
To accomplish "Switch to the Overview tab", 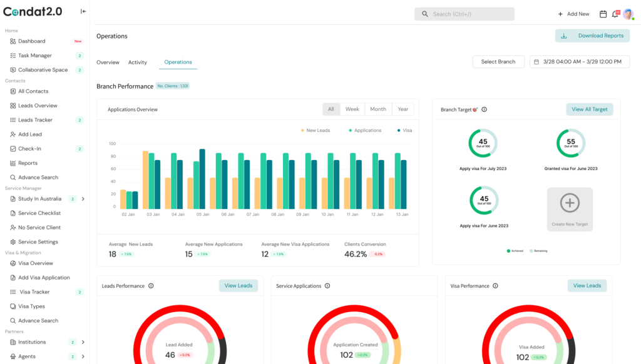I will click(x=108, y=63).
